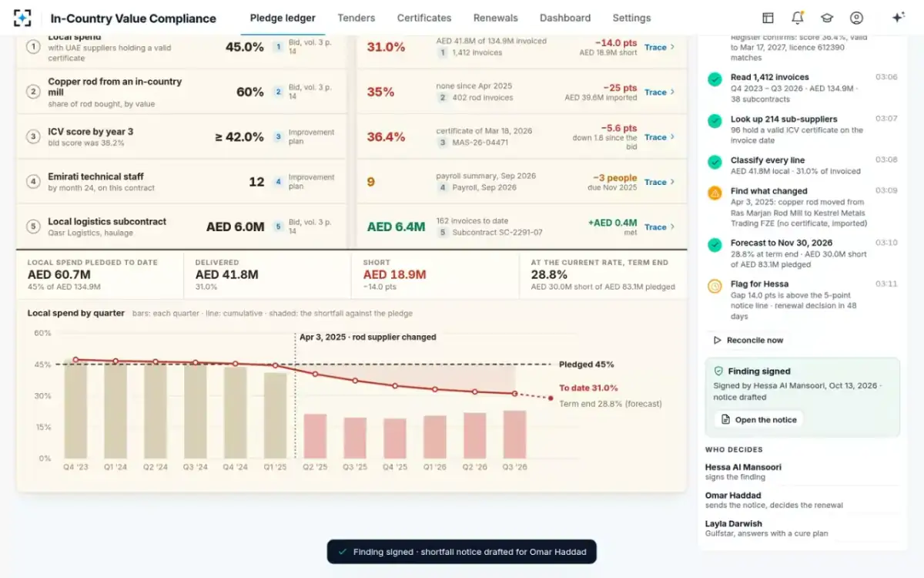Click green check for Classify every line
Viewport: 924px width, 578px height.
[x=715, y=162]
